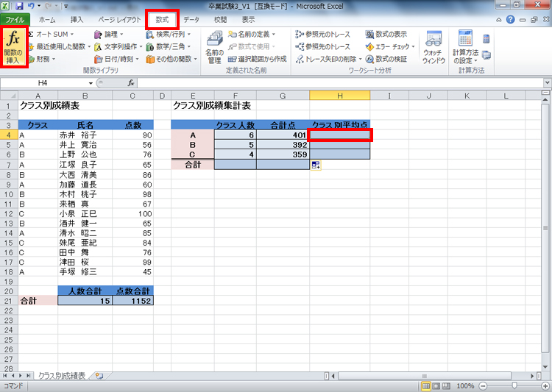
Task: Open 名前の管理 manager
Action: tap(214, 47)
